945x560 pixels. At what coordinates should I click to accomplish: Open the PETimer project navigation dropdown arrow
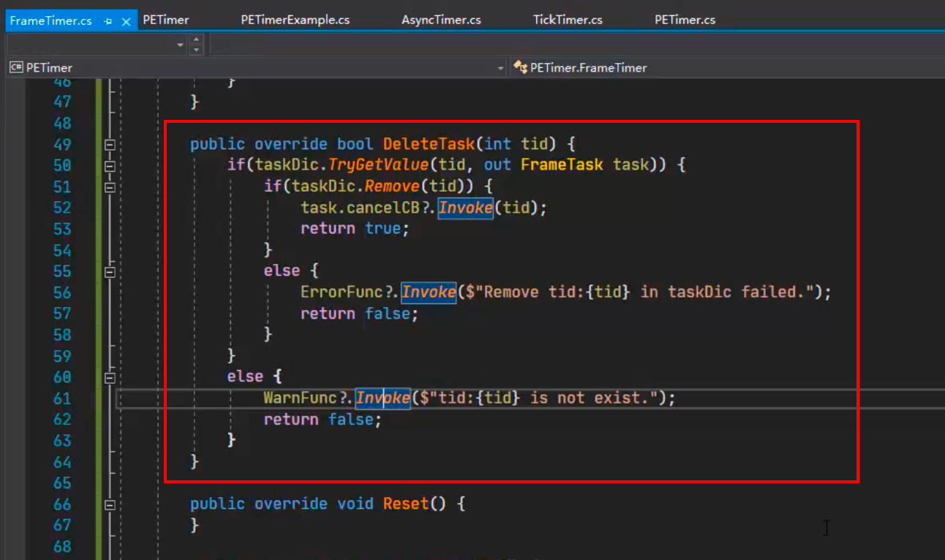pyautogui.click(x=501, y=68)
